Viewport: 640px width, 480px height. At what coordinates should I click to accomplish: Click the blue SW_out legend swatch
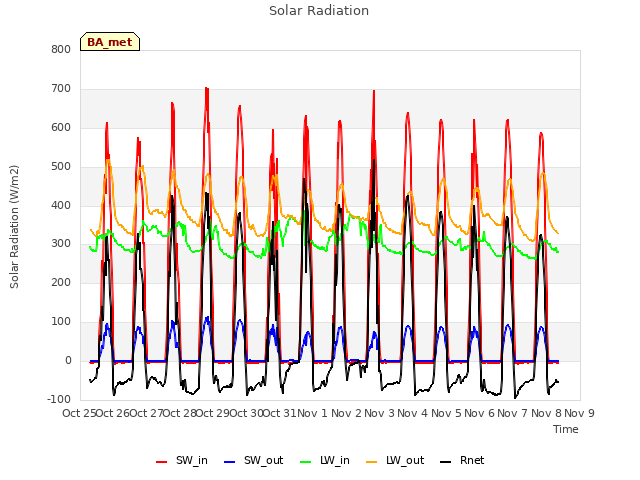coord(230,462)
